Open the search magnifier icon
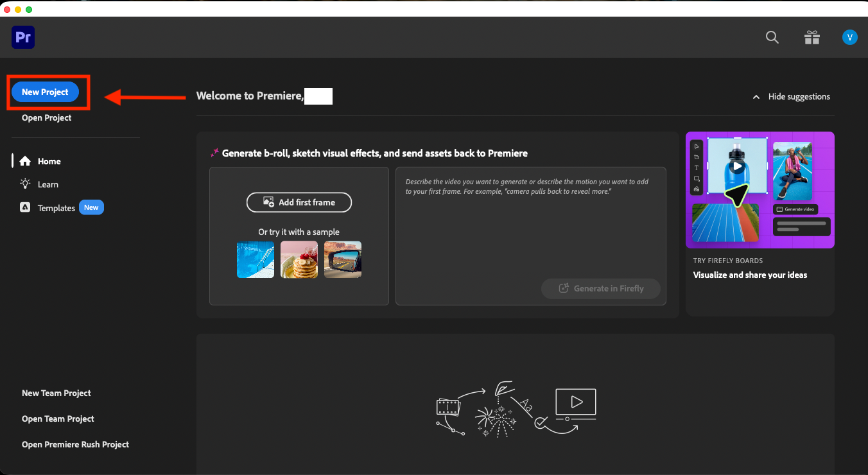Viewport: 868px width, 475px height. [x=772, y=37]
